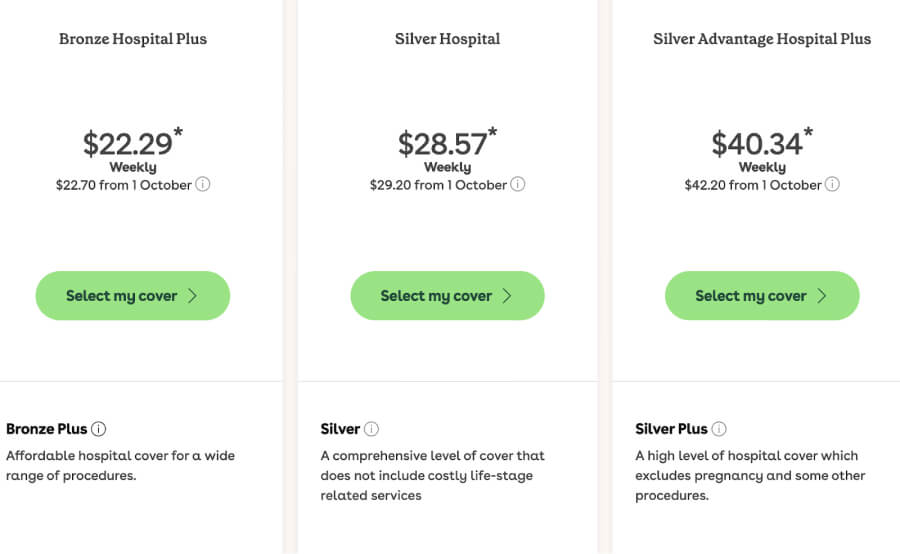Select my cover for Silver Hospital

click(447, 296)
